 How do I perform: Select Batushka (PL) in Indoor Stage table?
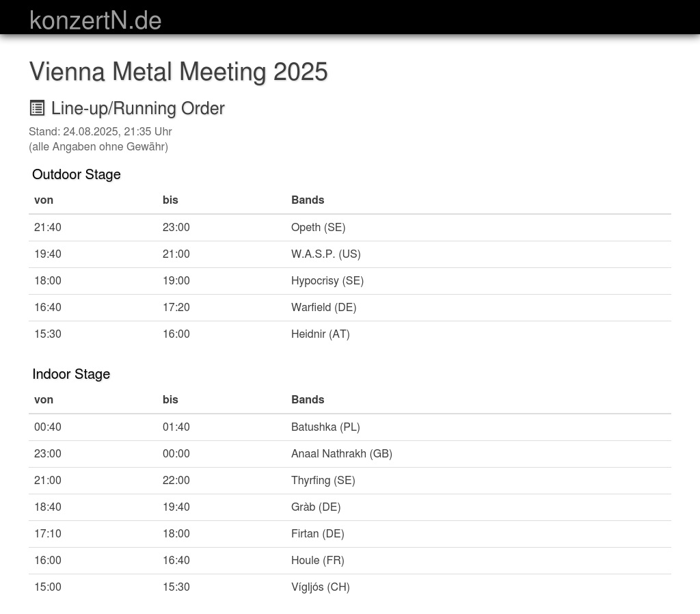coord(325,427)
